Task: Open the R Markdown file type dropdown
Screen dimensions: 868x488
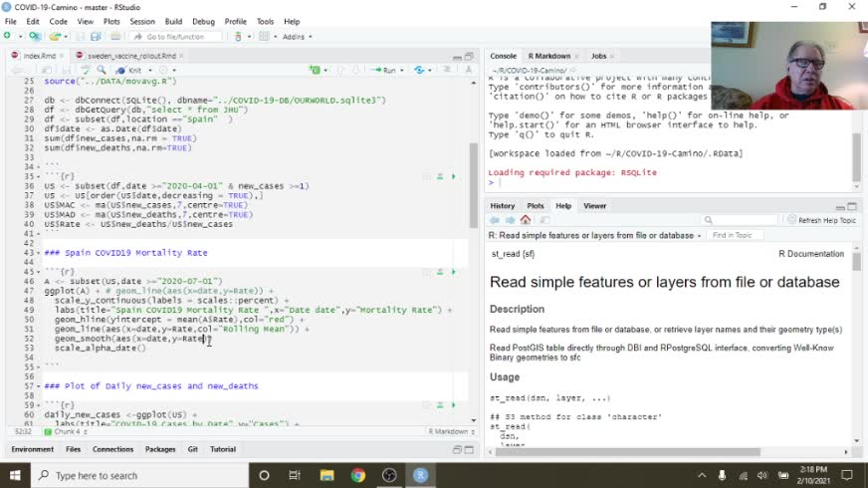Action: point(451,431)
